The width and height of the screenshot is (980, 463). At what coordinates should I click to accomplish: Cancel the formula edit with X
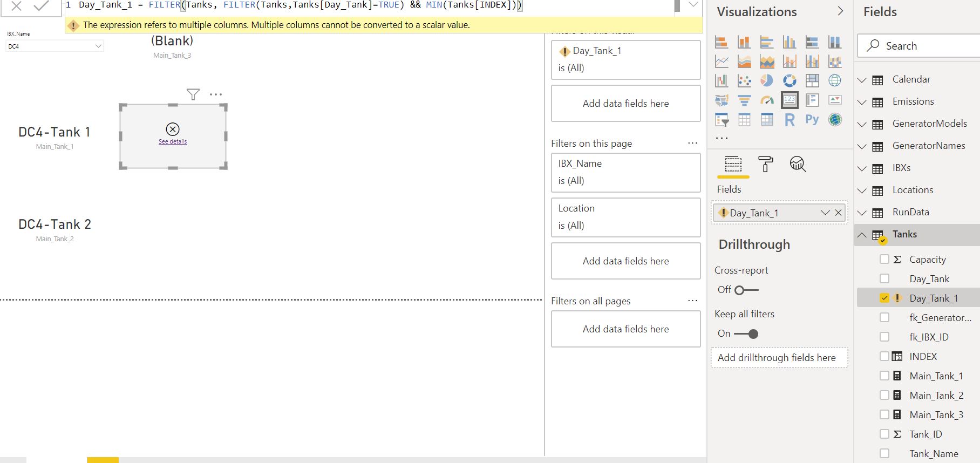pyautogui.click(x=16, y=6)
